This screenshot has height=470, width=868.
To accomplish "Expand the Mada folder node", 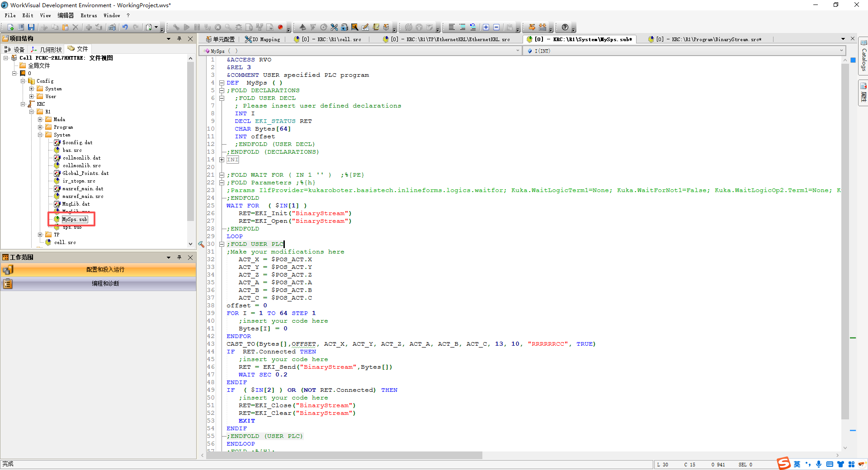I will [x=40, y=119].
